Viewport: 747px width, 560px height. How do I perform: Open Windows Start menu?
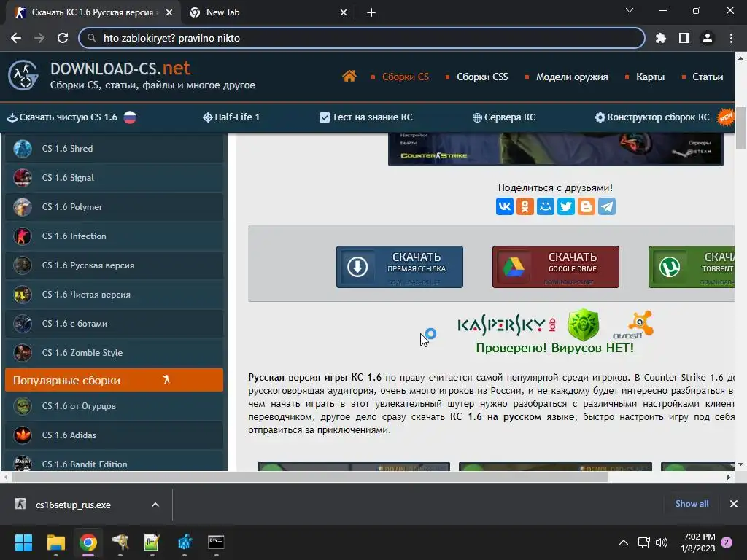click(x=23, y=542)
